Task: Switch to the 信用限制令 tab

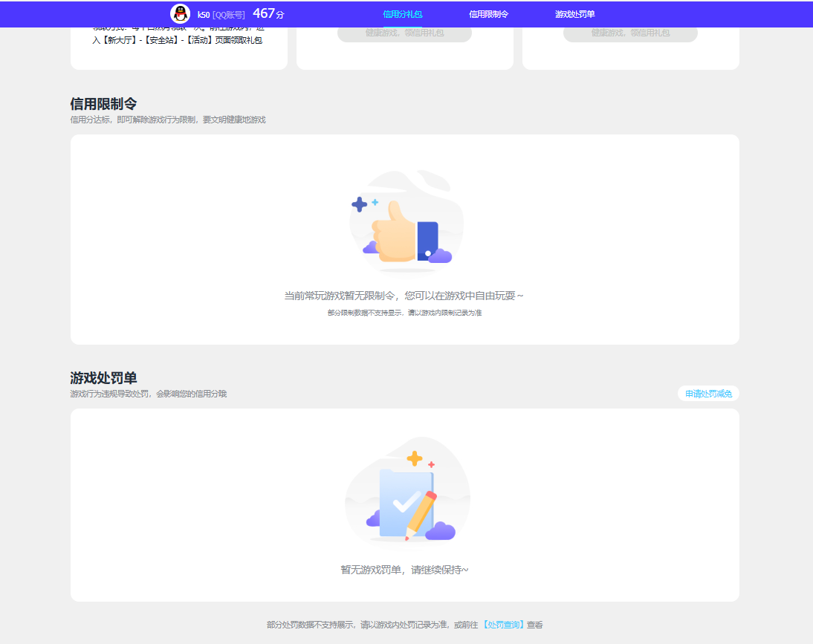Action: tap(488, 13)
